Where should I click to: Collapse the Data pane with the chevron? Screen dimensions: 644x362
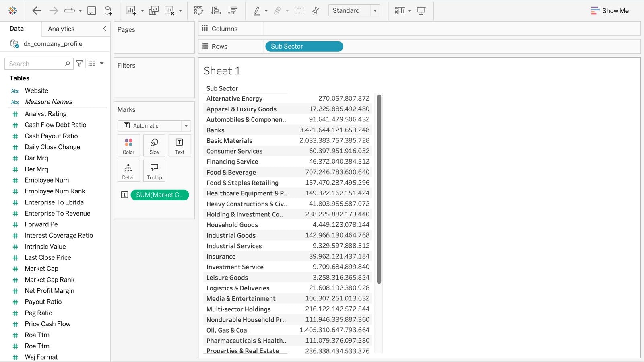[104, 29]
